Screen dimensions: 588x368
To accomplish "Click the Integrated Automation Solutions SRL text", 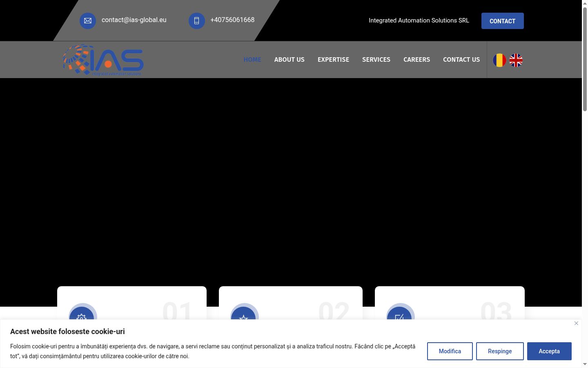I will coord(419,20).
